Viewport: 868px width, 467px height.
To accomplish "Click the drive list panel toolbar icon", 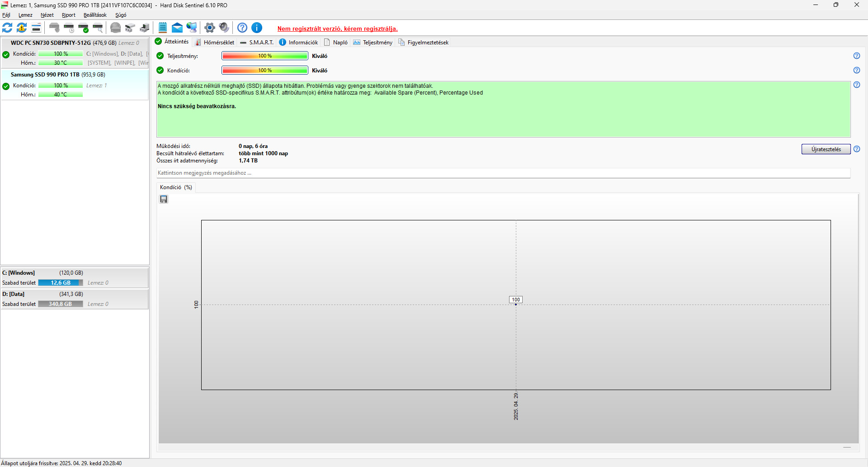I will pyautogui.click(x=36, y=28).
